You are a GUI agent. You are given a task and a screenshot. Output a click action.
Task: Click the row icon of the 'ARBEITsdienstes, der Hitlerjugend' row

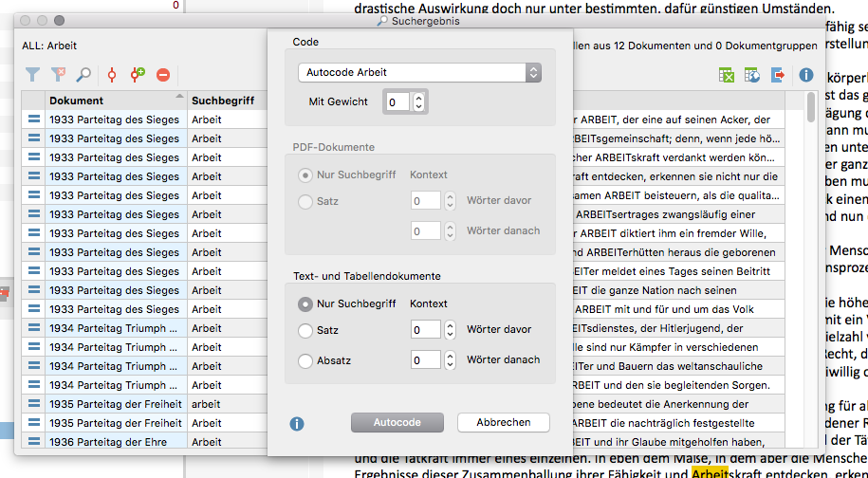click(34, 328)
